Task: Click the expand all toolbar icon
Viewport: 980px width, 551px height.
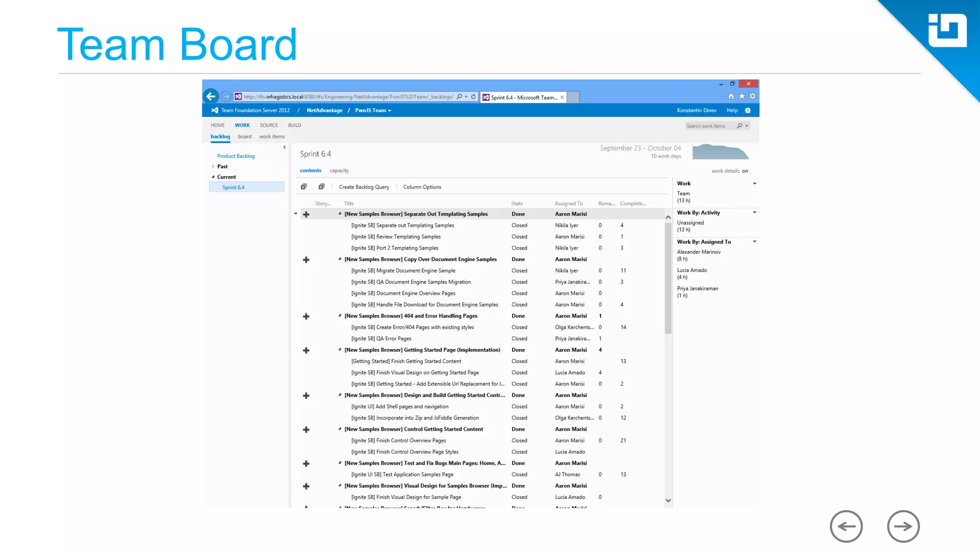Action: pos(303,187)
